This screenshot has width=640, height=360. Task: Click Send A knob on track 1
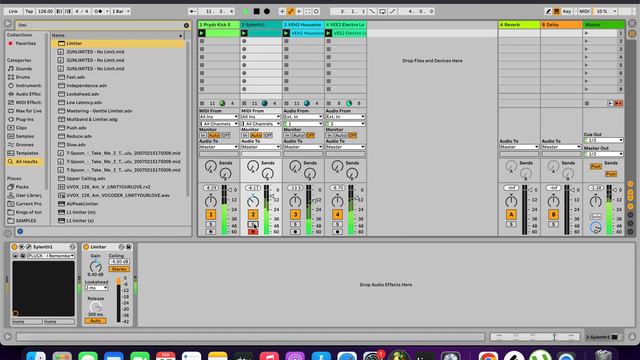coord(211,167)
